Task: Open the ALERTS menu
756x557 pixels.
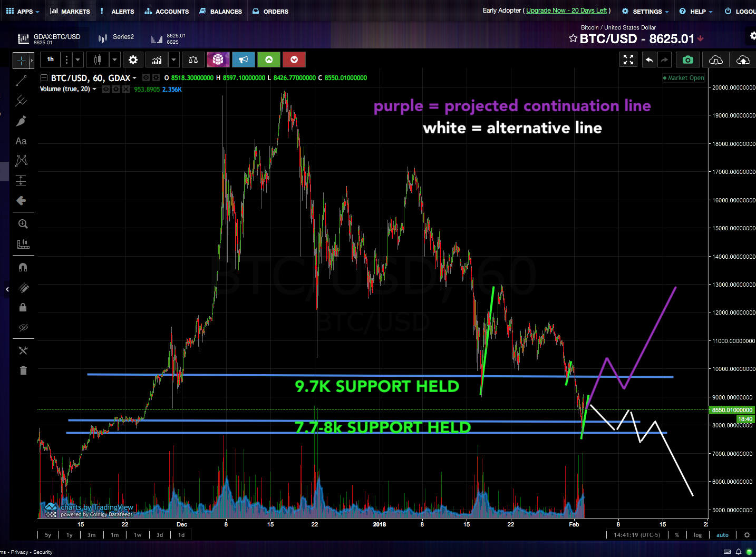Action: [x=117, y=11]
